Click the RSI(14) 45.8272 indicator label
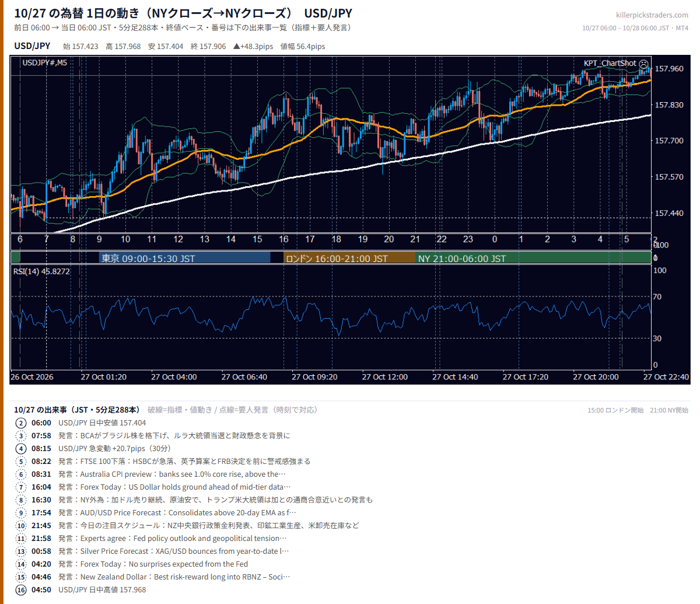The image size is (700, 604). pyautogui.click(x=41, y=271)
